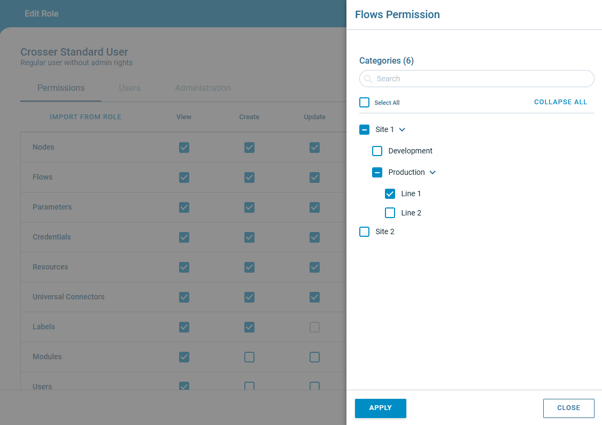This screenshot has width=602, height=425.
Task: Collapse the Site 1 chevron
Action: point(402,130)
